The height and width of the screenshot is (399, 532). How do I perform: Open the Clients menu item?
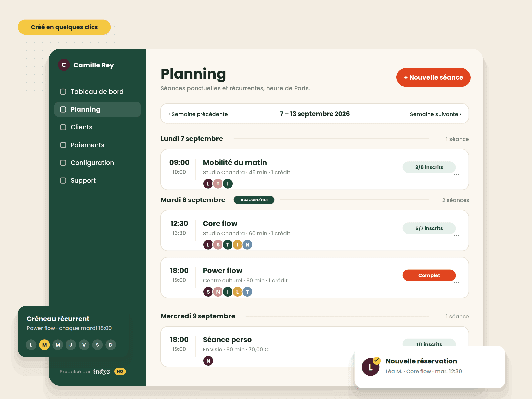coord(97,127)
